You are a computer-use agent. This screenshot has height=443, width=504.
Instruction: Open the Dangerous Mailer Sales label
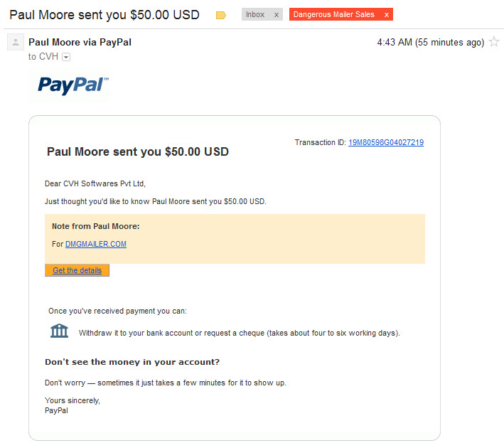[333, 15]
